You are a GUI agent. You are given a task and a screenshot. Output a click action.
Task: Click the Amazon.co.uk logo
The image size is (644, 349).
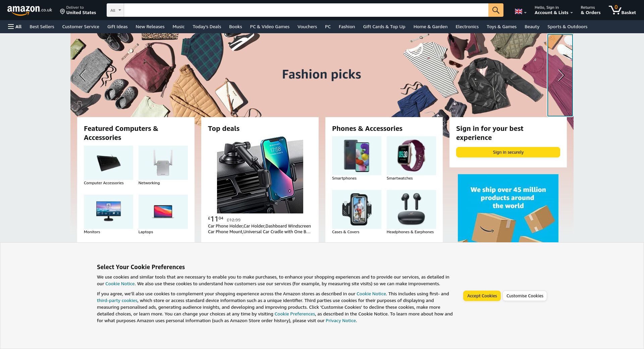pyautogui.click(x=30, y=10)
